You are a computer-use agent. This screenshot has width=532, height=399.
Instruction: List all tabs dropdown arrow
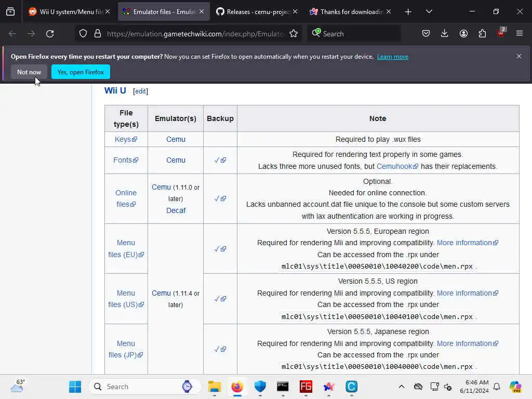[429, 11]
